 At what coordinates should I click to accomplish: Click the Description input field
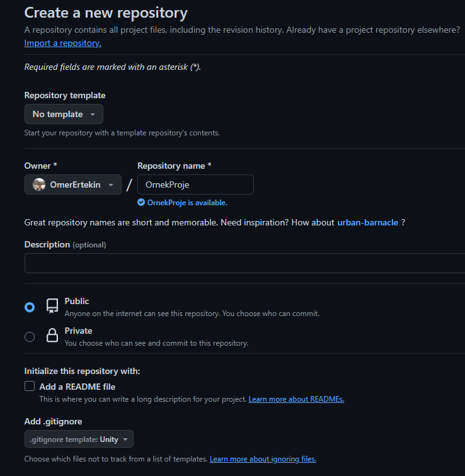pyautogui.click(x=244, y=263)
